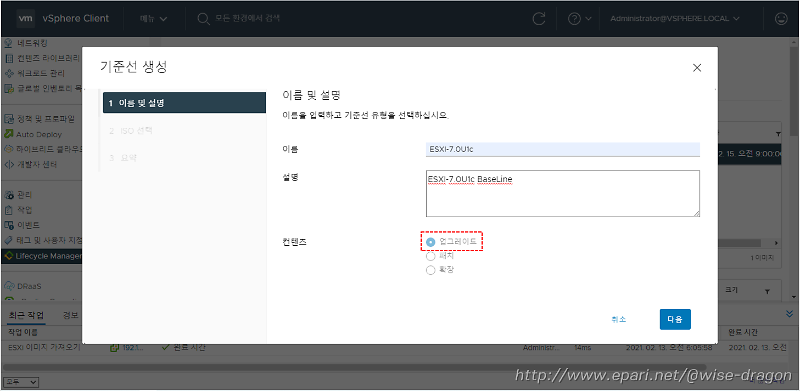Click the 작업 이름 column header
This screenshot has height=391, width=800.
pos(23,332)
